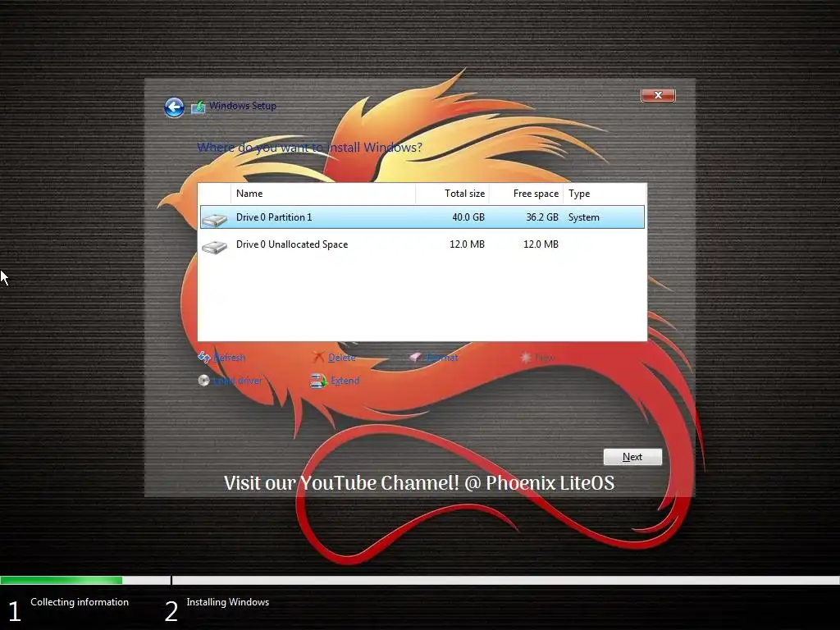The height and width of the screenshot is (630, 840).
Task: Click the Delete partition link
Action: coord(342,358)
